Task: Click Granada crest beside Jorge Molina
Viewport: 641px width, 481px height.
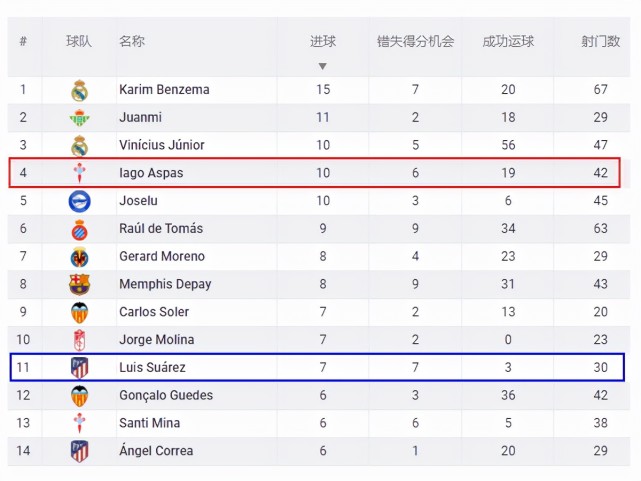Action: click(x=80, y=340)
